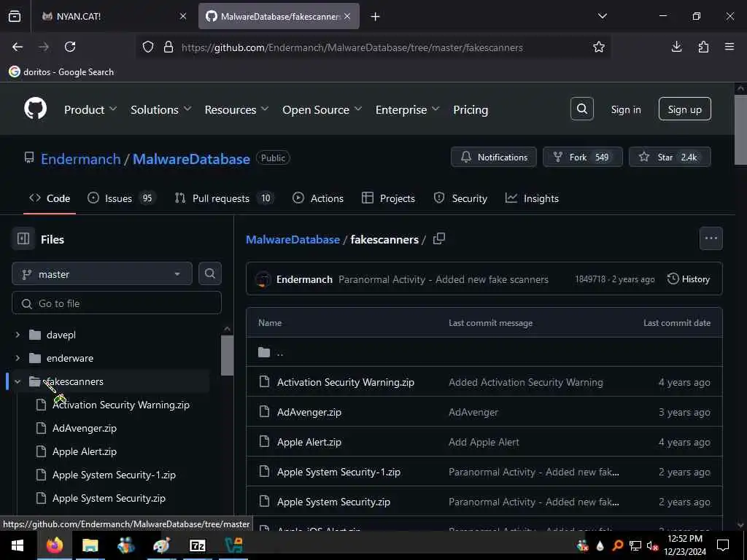Open File Explorer from taskbar
Viewport: 747px width, 560px height.
90,545
